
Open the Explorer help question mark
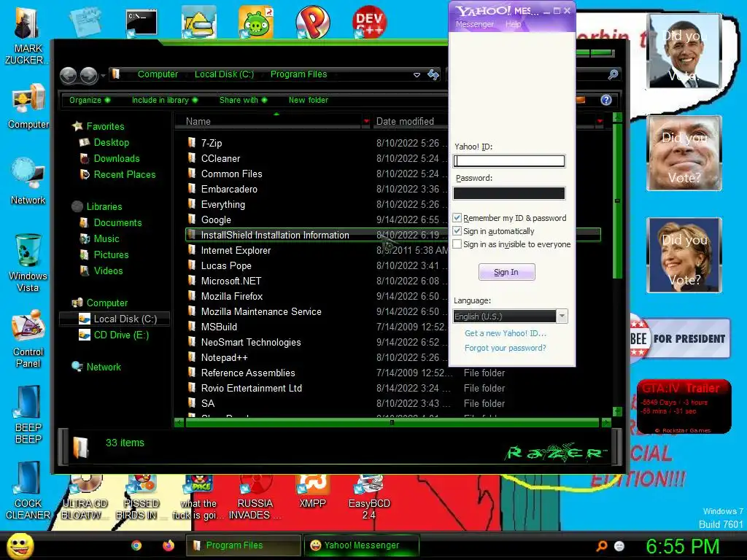[606, 100]
